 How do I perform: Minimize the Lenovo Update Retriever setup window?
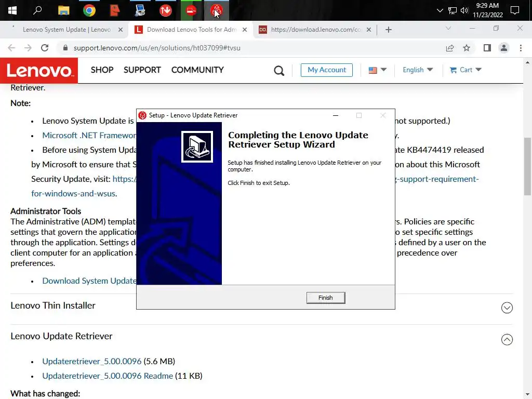(336, 115)
